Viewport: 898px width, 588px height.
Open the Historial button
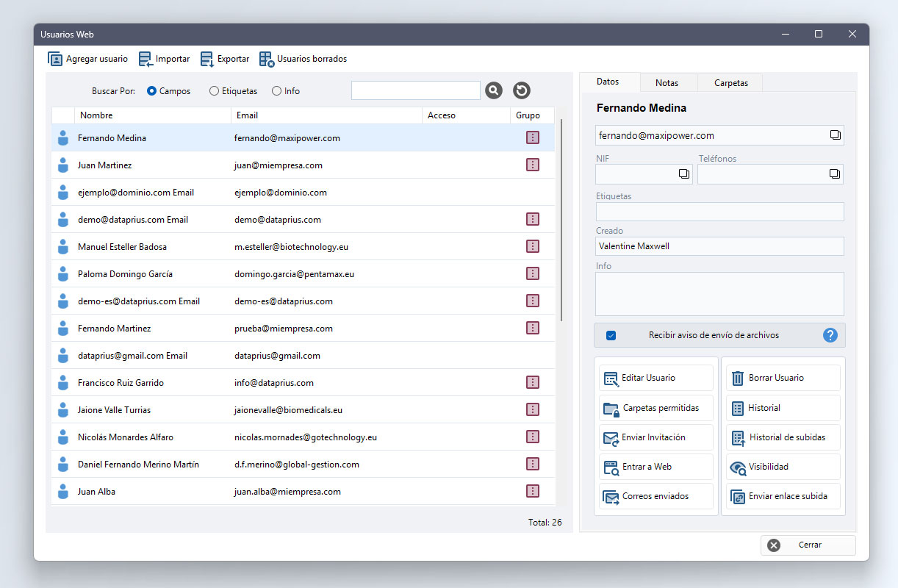tap(783, 408)
